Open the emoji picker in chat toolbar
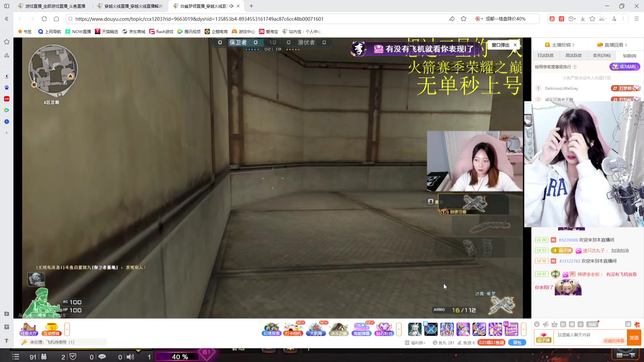 537,324
